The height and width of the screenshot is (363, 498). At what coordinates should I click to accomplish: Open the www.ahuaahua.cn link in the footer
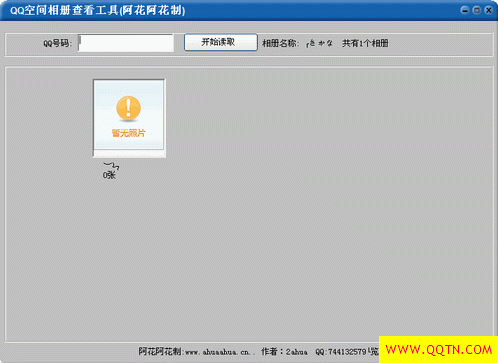218,352
